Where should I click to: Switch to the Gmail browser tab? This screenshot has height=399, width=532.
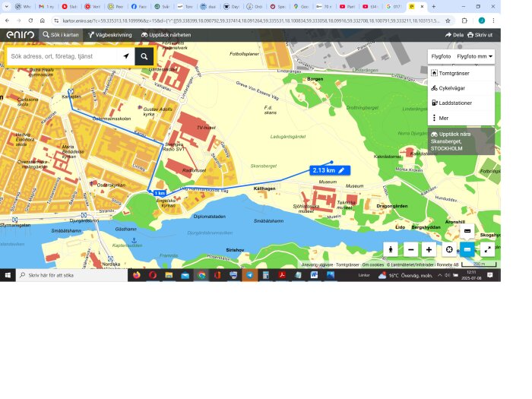46,6
